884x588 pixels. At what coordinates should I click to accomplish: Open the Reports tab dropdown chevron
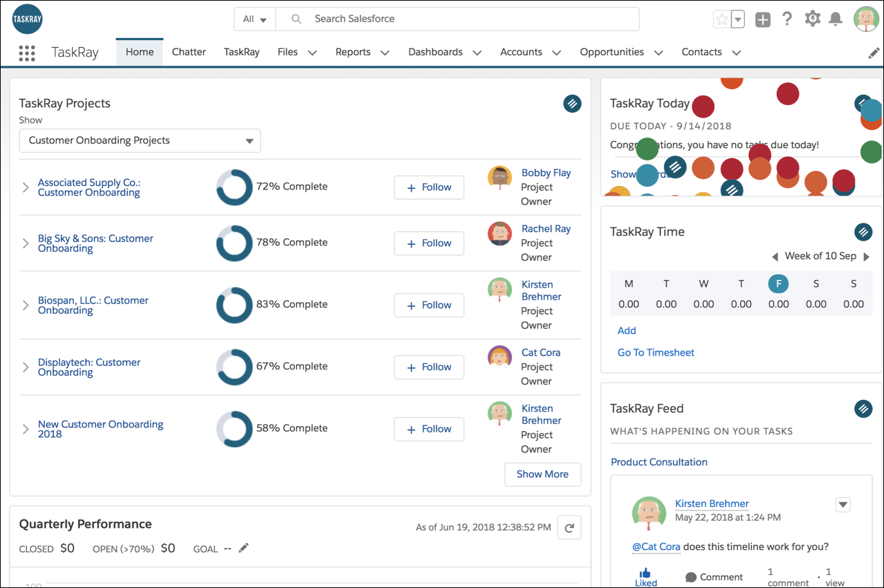tap(385, 53)
